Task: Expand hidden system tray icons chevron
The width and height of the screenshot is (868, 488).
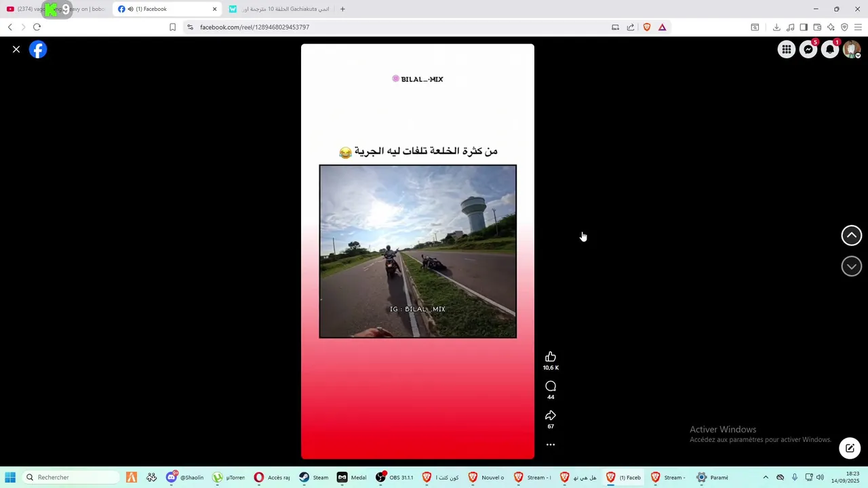Action: tap(766, 477)
